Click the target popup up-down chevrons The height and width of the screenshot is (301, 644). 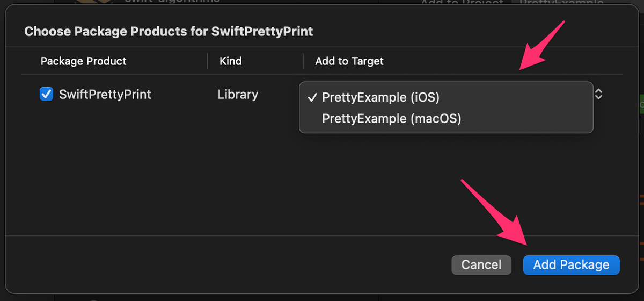pyautogui.click(x=598, y=95)
